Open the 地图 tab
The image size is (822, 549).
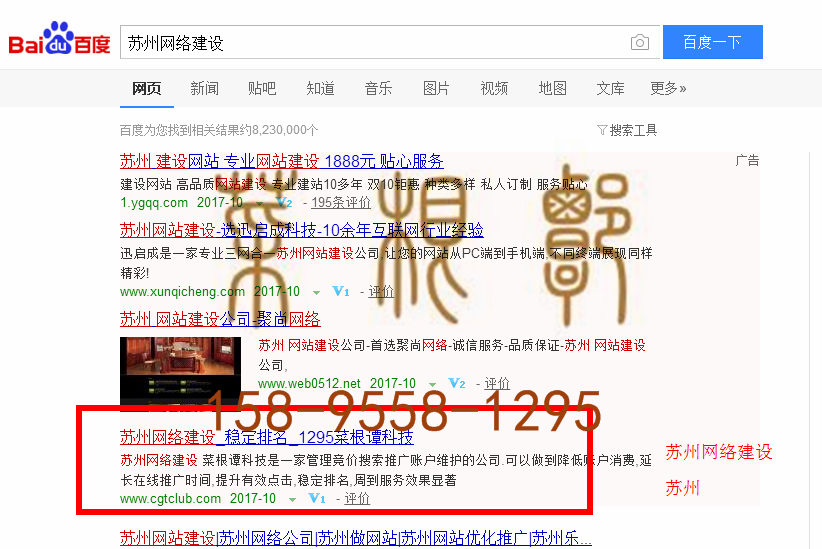tap(553, 88)
